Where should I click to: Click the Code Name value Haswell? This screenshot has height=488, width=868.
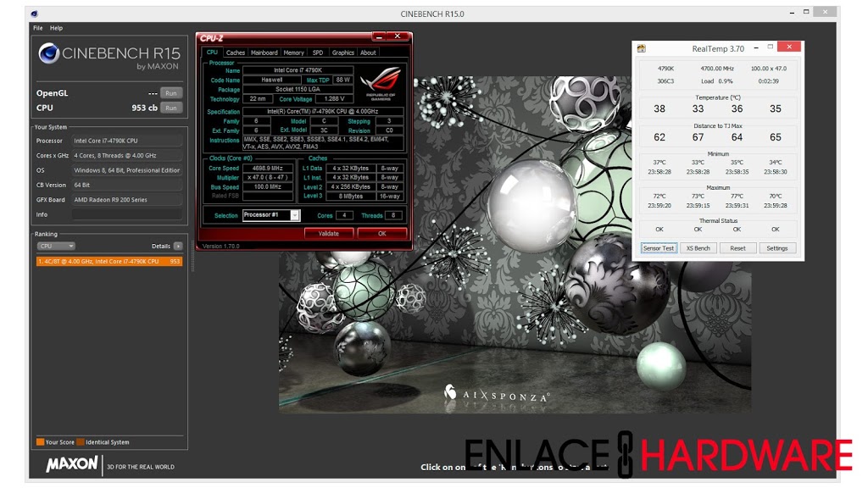272,80
